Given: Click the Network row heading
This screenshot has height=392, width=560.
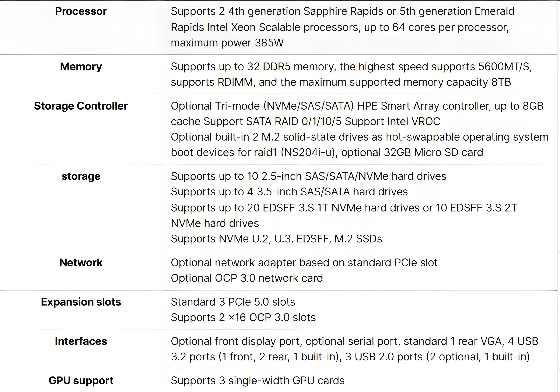Looking at the screenshot, I should click(x=81, y=263).
